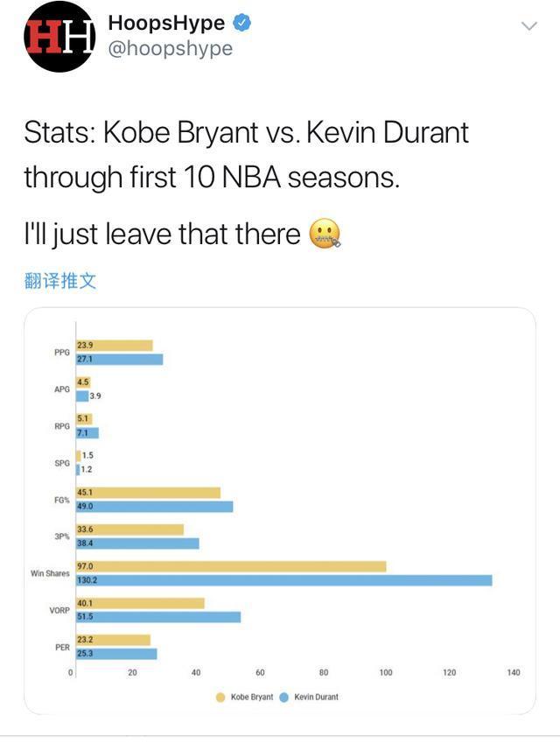Click the Kobe Bryant yellow legend dot
Screen dimensions: 560x743
click(220, 697)
